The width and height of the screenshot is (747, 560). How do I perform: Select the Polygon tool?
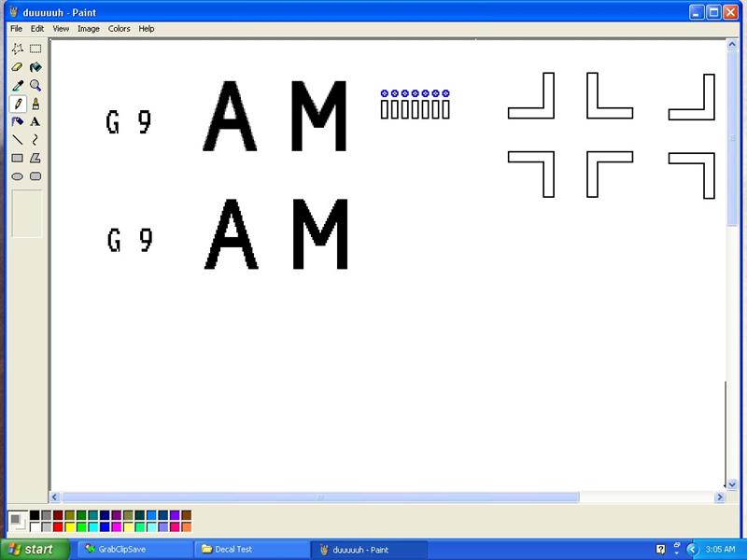(x=35, y=158)
